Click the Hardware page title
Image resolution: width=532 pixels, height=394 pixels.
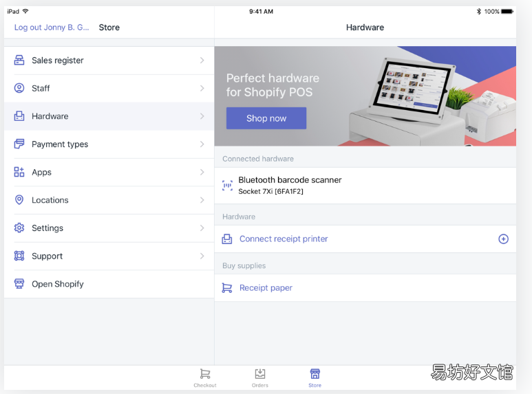click(365, 28)
